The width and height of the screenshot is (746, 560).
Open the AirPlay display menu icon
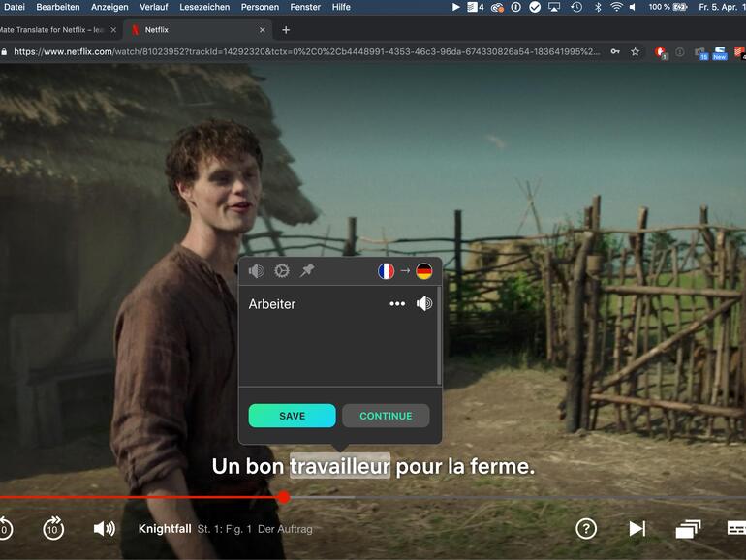pos(554,7)
